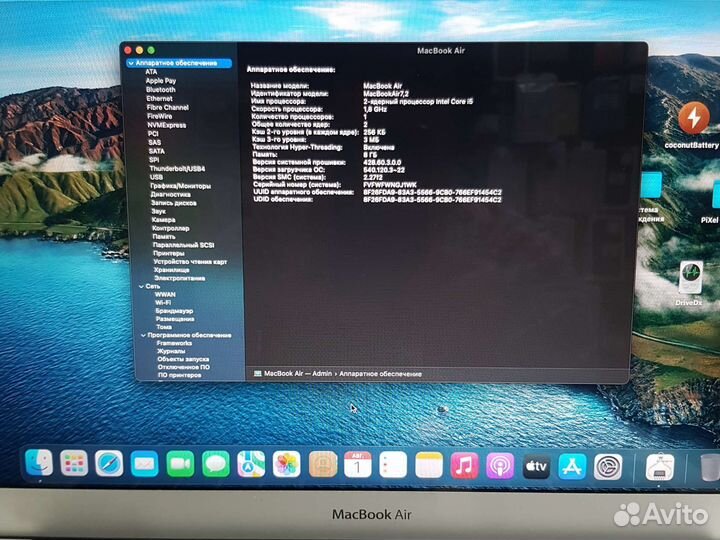
Task: Select Frameworks under Программное обеспечение
Action: point(174,343)
